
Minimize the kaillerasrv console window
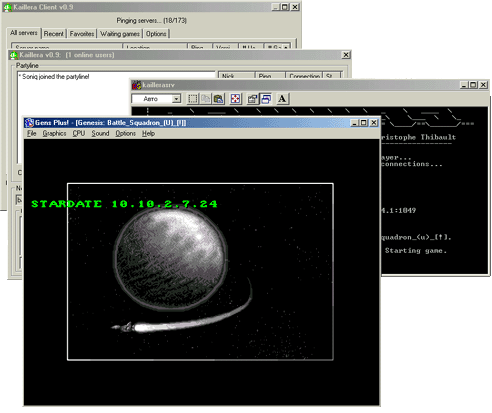pyautogui.click(x=464, y=85)
